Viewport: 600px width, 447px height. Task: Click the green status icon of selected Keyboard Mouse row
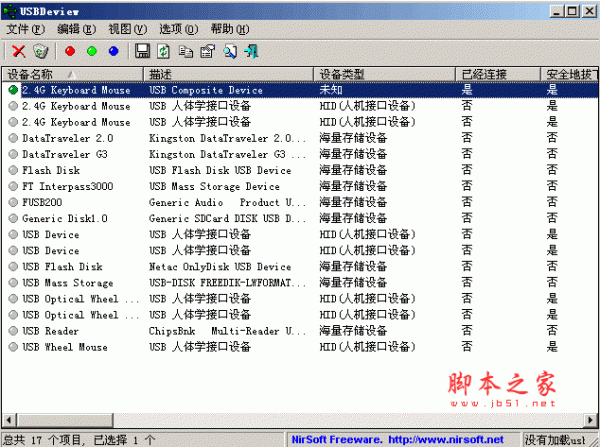coord(13,90)
